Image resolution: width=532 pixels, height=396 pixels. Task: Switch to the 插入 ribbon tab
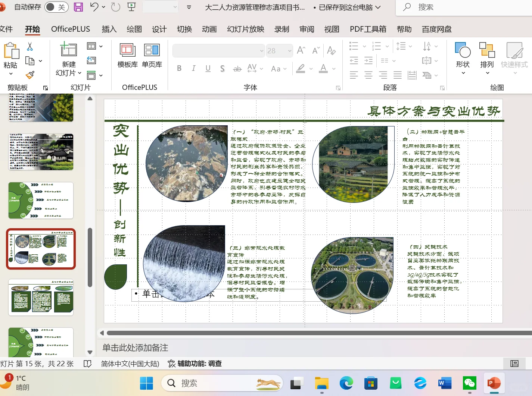(109, 29)
